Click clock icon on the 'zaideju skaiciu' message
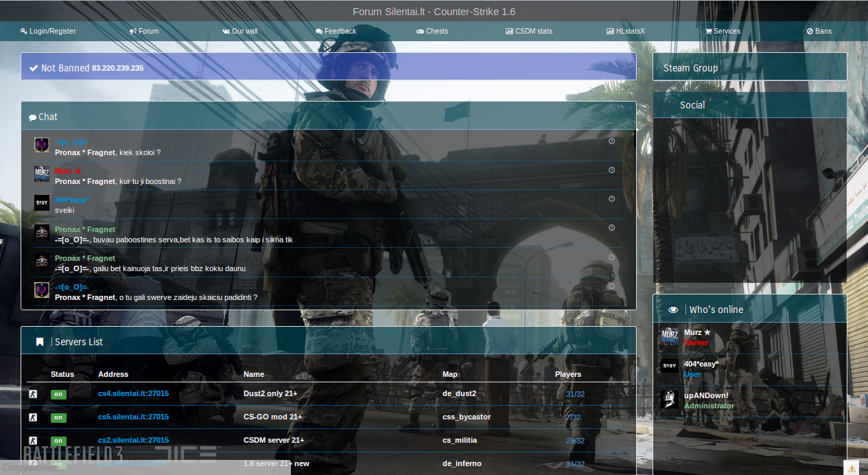 tap(611, 286)
